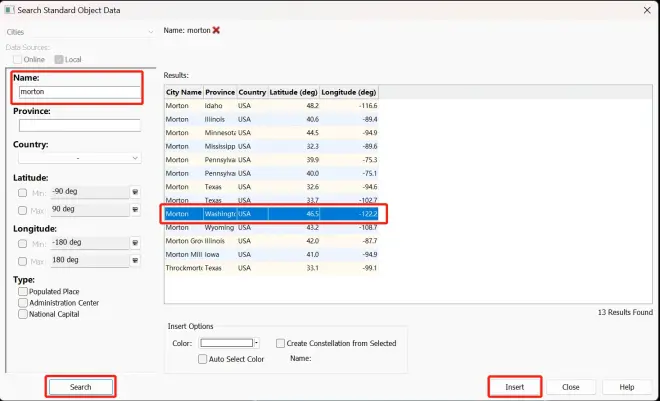The height and width of the screenshot is (401, 660).
Task: Select the Morton, Mississippi result row
Action: [x=271, y=146]
